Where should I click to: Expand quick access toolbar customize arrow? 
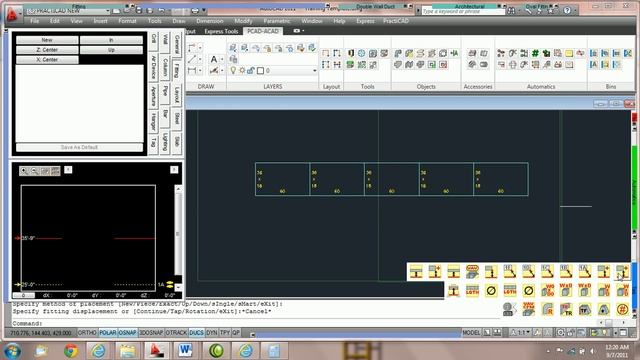[204, 11]
